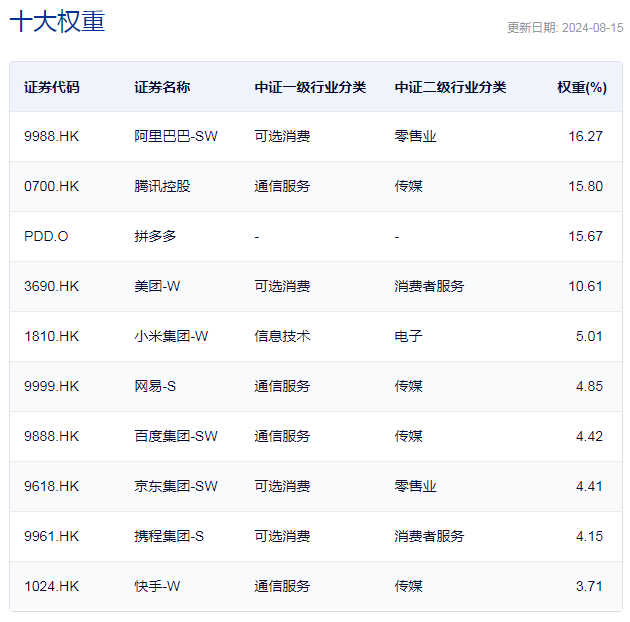Image resolution: width=630 pixels, height=622 pixels.
Task: Click 电子 in the 小米集团-W row
Action: [x=408, y=336]
